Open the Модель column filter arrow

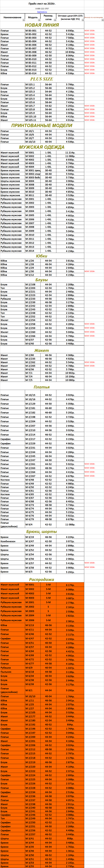coord(39,20)
